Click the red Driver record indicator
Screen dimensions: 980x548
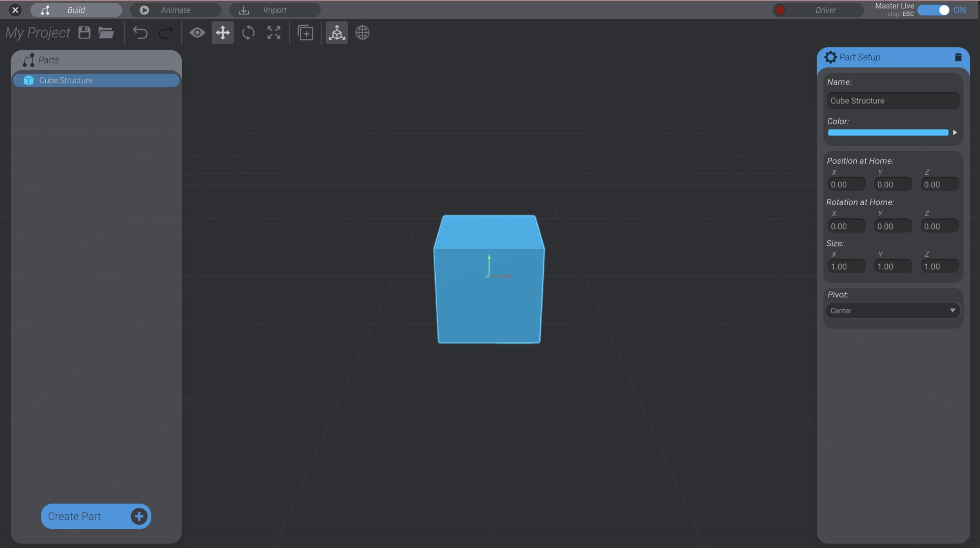pos(780,10)
